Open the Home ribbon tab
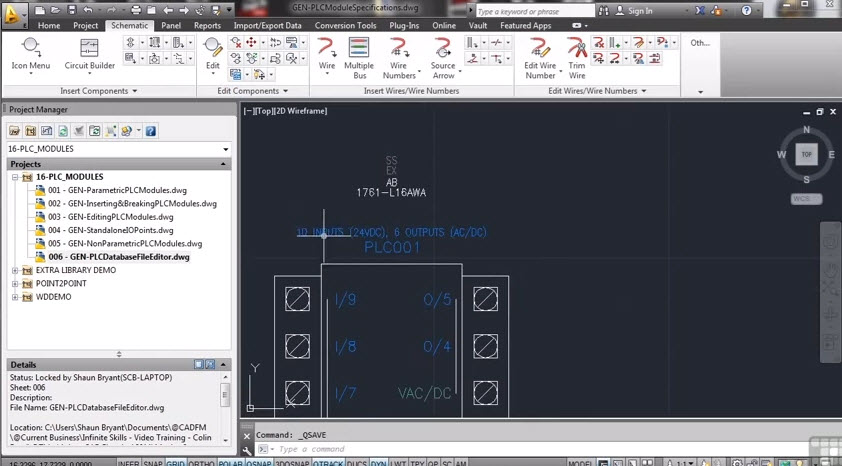The height and width of the screenshot is (466, 842). click(x=49, y=25)
